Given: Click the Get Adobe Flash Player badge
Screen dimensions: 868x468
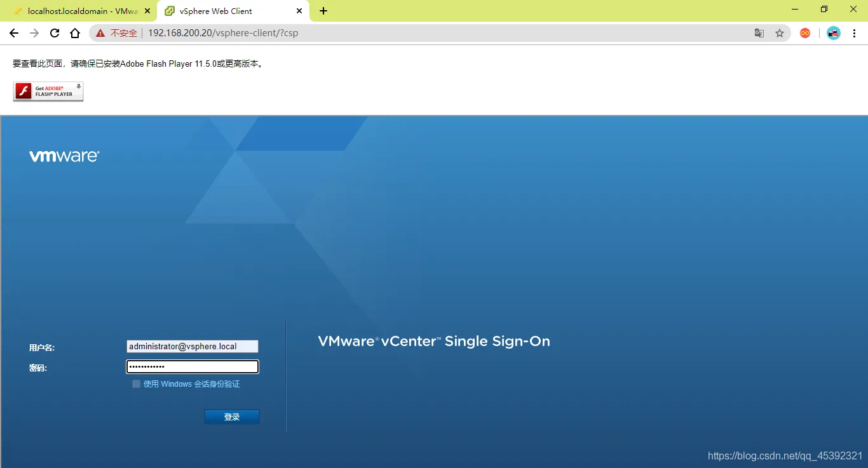Looking at the screenshot, I should point(48,91).
